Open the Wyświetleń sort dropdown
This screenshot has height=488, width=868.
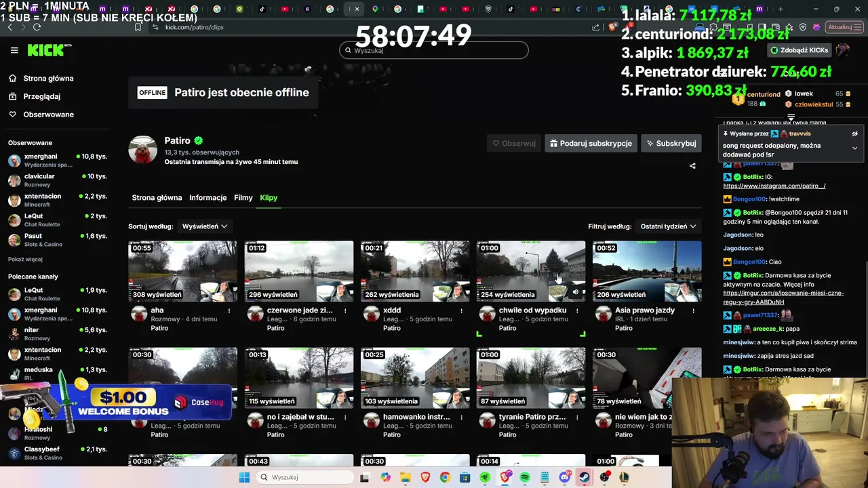(x=204, y=226)
